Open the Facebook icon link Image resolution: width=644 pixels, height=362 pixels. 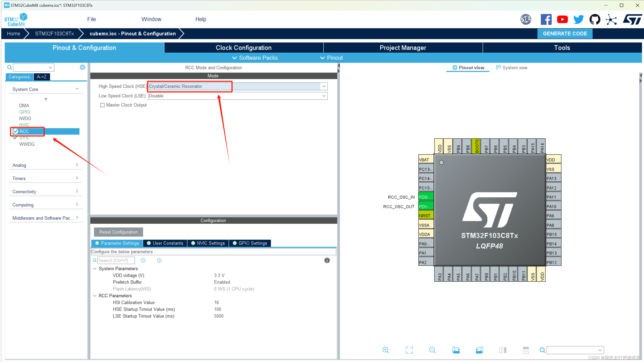pyautogui.click(x=546, y=19)
